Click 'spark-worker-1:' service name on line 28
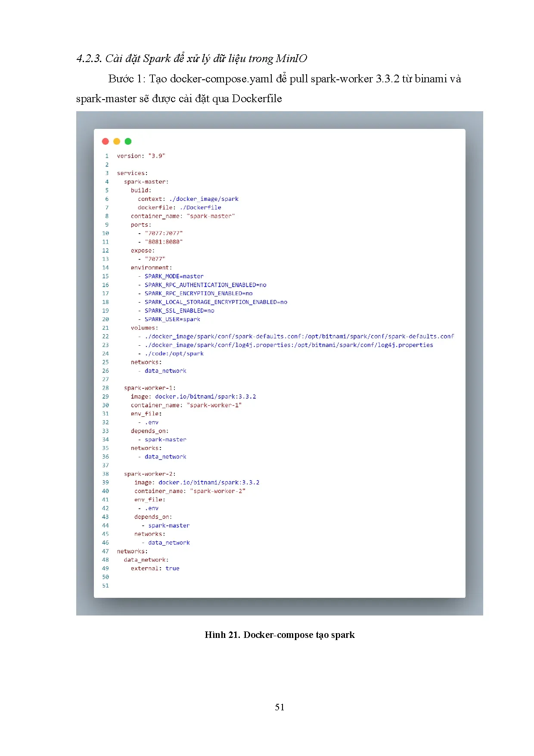The width and height of the screenshot is (534, 756). point(149,388)
